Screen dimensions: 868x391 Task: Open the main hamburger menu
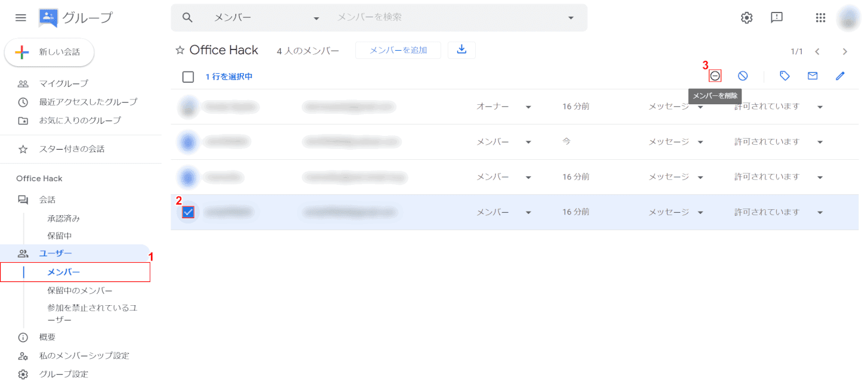[x=21, y=18]
